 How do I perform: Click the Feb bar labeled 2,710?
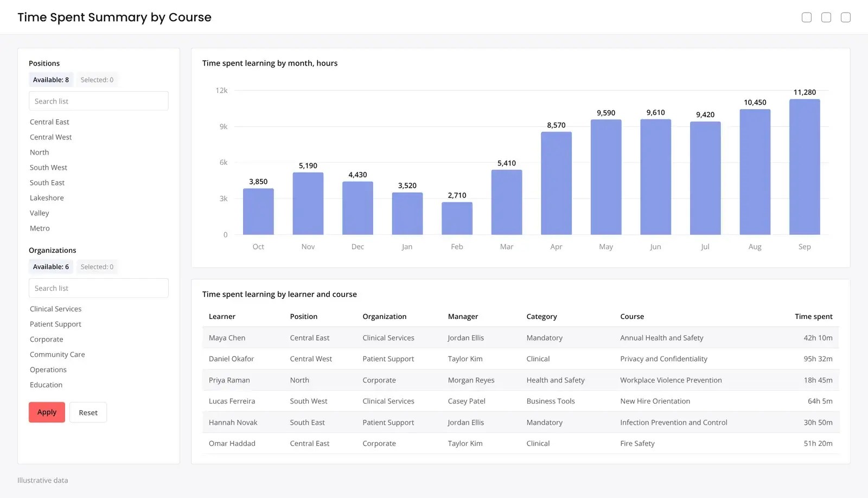coord(457,219)
